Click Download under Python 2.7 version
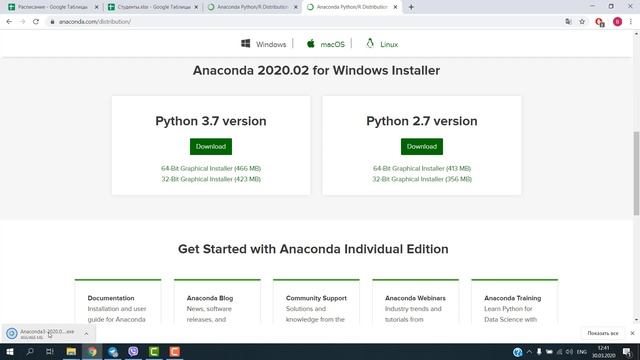The height and width of the screenshot is (360, 640). [x=422, y=147]
